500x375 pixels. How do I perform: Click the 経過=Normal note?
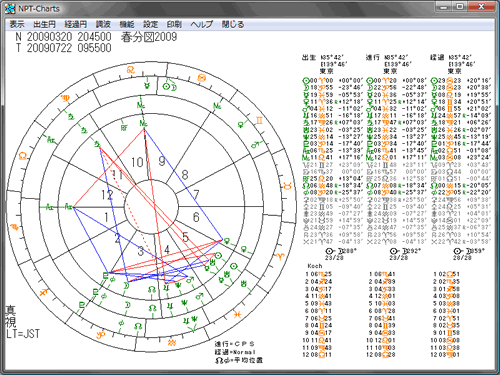(235, 352)
